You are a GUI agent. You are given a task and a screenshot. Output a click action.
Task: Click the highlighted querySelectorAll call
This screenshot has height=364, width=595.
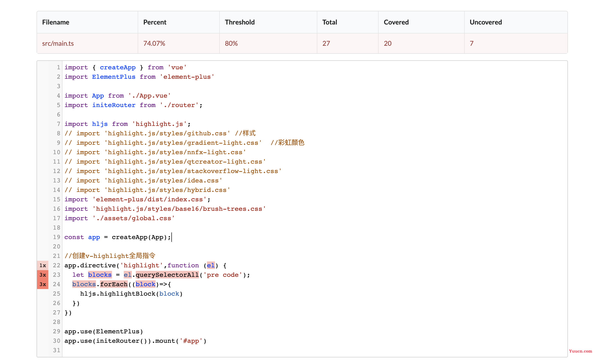(167, 275)
